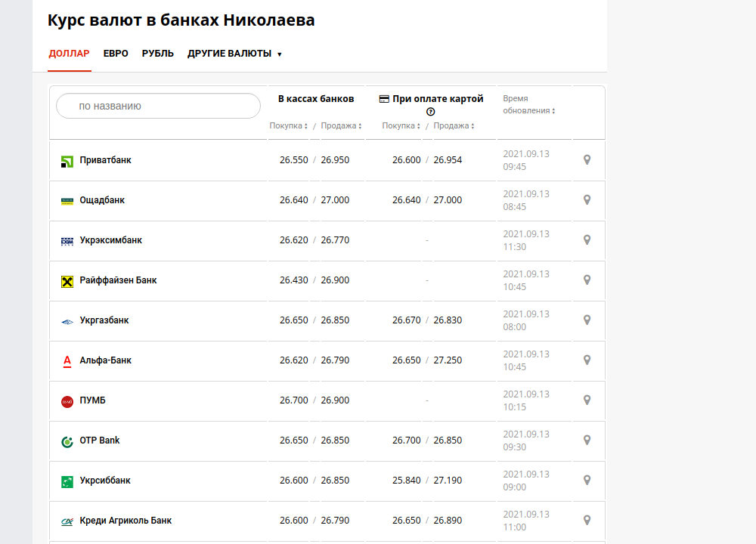Click the Укрсиббанк logo icon
Viewport: 756px width, 544px height.
[x=67, y=481]
